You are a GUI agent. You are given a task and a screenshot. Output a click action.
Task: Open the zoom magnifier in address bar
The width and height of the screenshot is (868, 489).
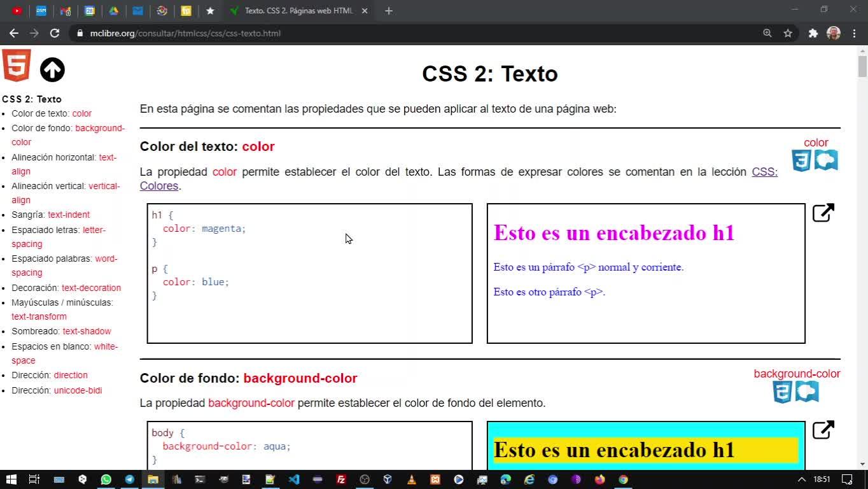(767, 33)
